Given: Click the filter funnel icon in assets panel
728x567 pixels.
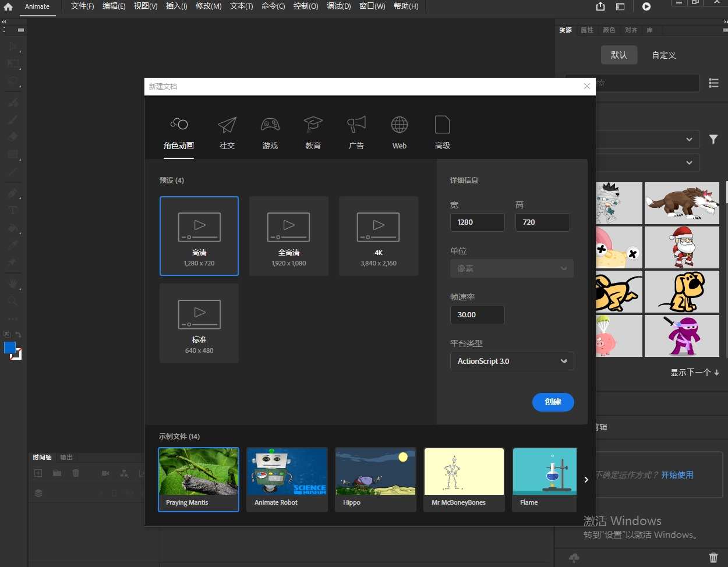Looking at the screenshot, I should (x=713, y=140).
